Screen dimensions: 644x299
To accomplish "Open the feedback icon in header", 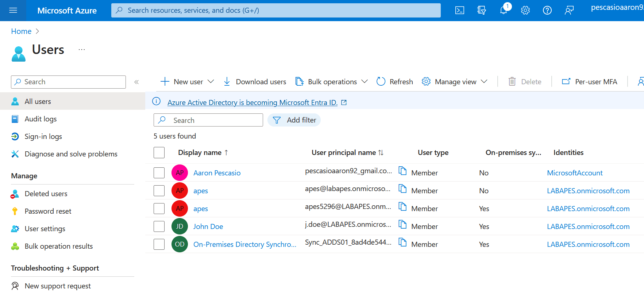I will 569,11.
